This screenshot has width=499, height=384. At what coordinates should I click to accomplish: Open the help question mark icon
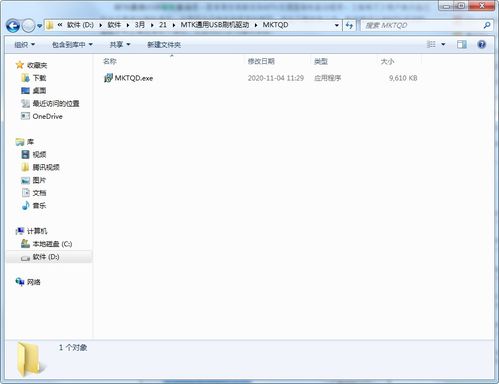tap(482, 44)
